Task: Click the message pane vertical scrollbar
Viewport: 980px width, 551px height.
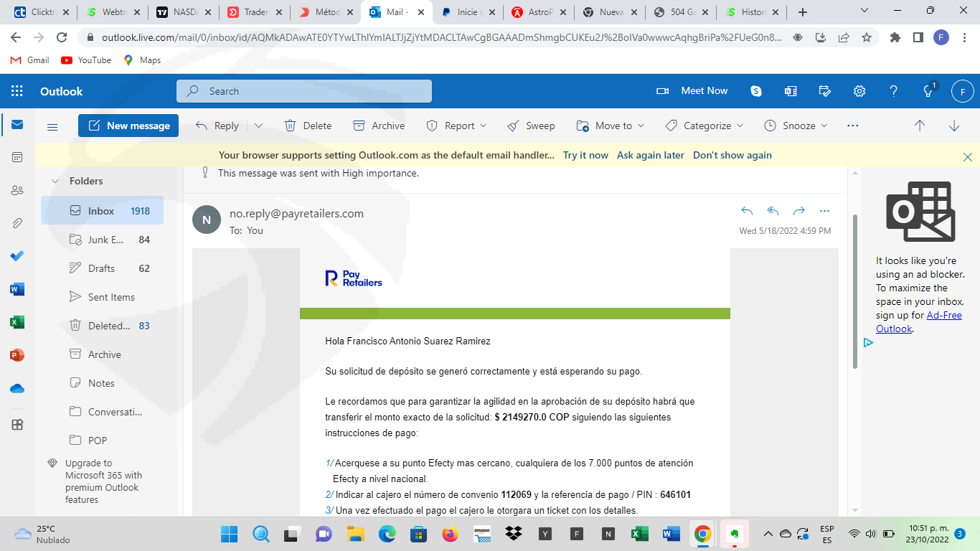Action: (854, 291)
